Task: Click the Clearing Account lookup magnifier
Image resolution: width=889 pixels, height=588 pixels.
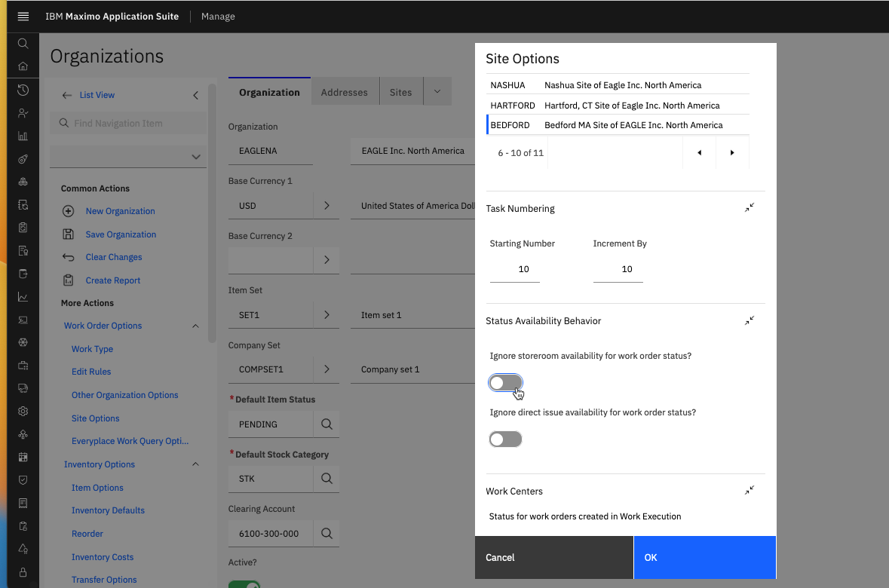Action: tap(326, 534)
